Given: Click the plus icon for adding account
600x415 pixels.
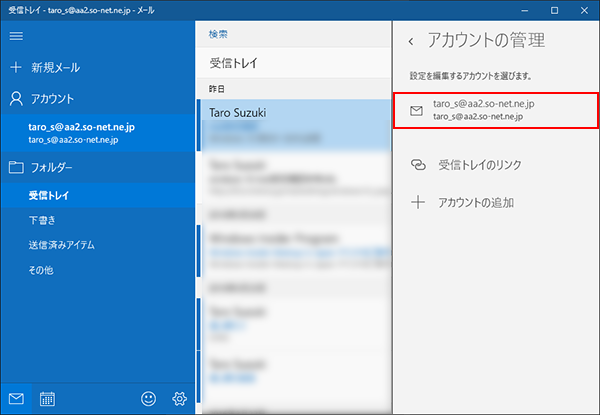Looking at the screenshot, I should 418,203.
